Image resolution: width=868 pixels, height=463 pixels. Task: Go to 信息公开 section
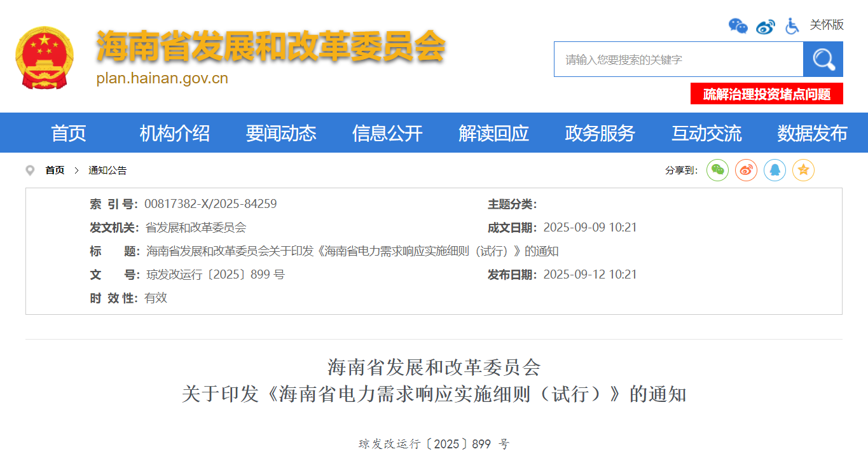point(387,133)
